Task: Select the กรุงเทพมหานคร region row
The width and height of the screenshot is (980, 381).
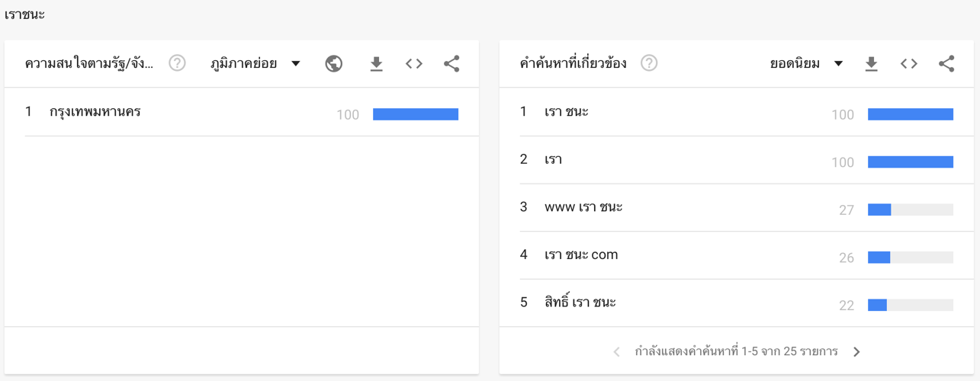Action: 242,113
